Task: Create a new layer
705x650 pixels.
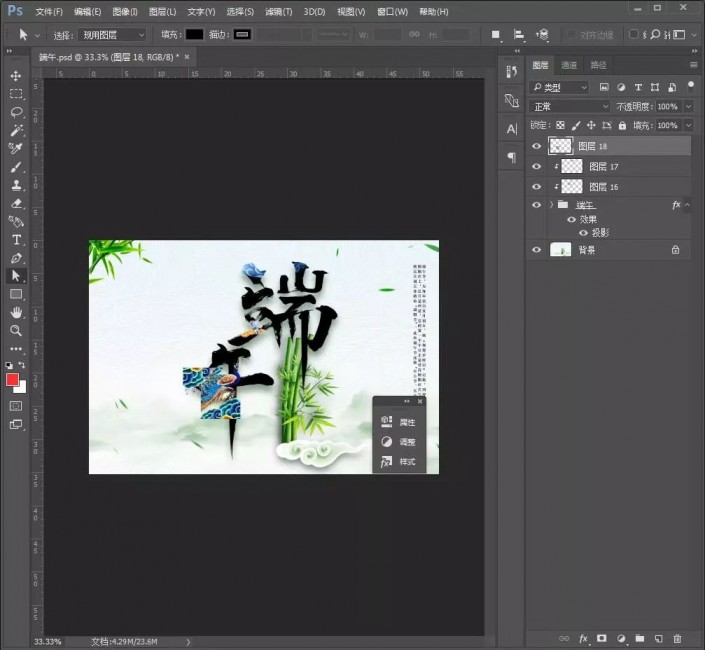Action: [x=659, y=638]
